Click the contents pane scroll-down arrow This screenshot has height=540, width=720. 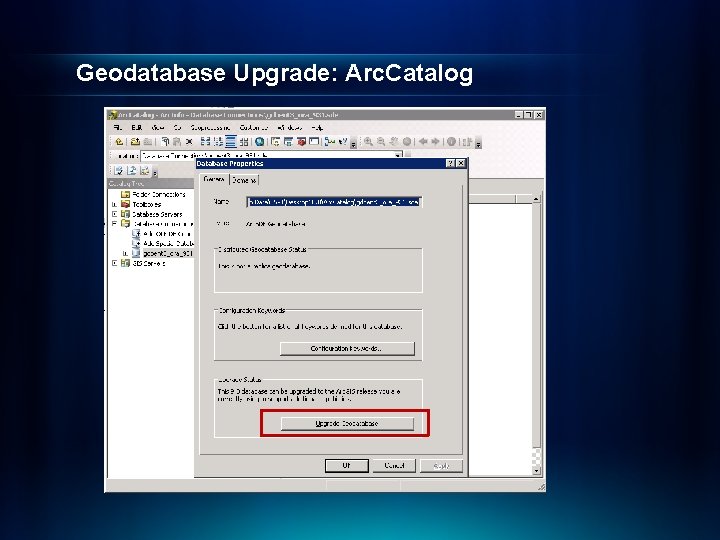(x=536, y=470)
